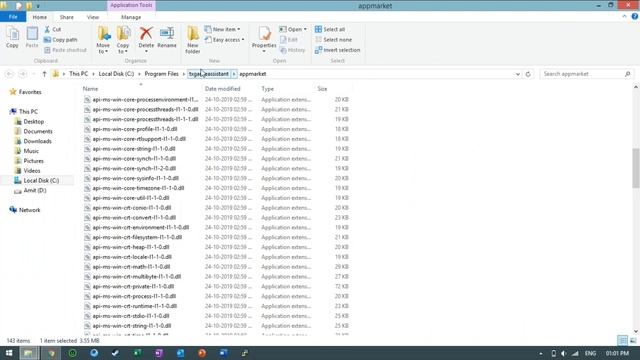Go back in folder history
The image size is (640, 360).
coord(9,74)
